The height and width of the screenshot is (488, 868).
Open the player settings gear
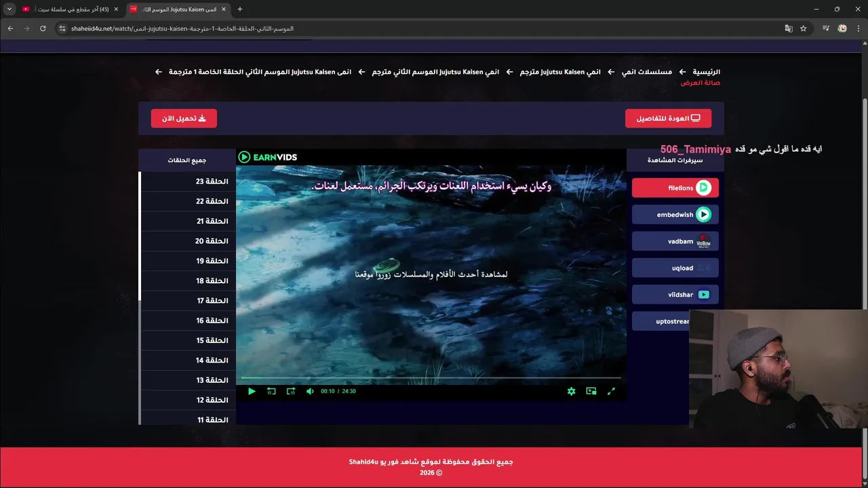pyautogui.click(x=571, y=391)
